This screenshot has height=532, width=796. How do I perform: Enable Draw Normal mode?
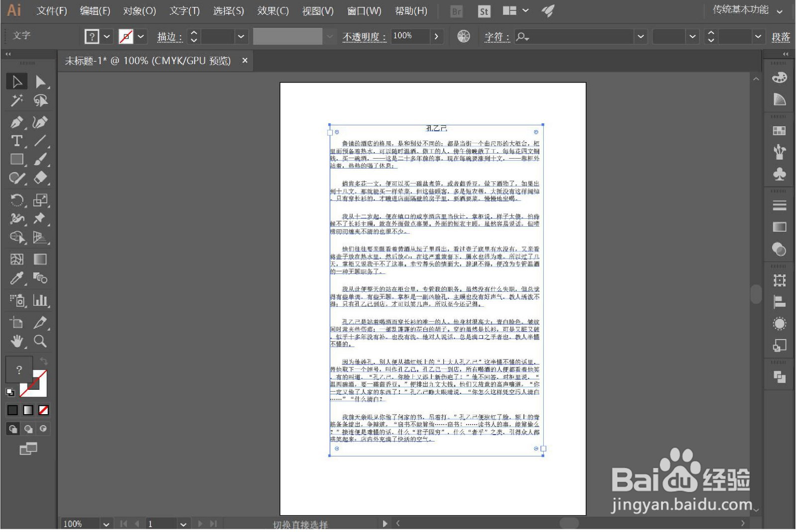[x=13, y=429]
